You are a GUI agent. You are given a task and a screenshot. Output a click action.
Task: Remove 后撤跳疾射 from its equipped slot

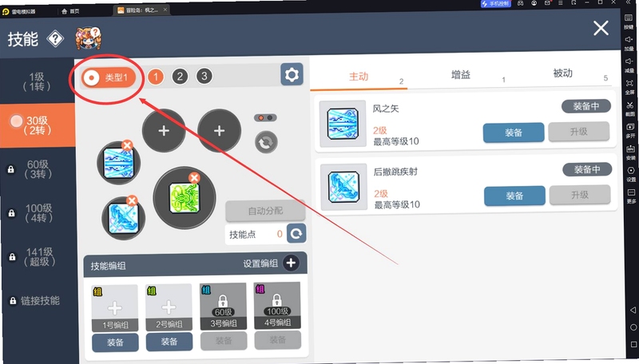pos(132,200)
